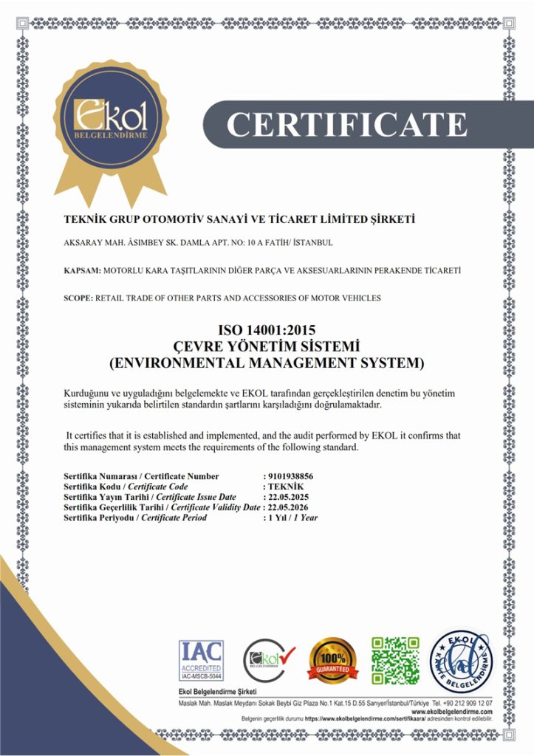
Task: Click the Certificate Issue Date value 22.05.2025
Action: pyautogui.click(x=289, y=497)
